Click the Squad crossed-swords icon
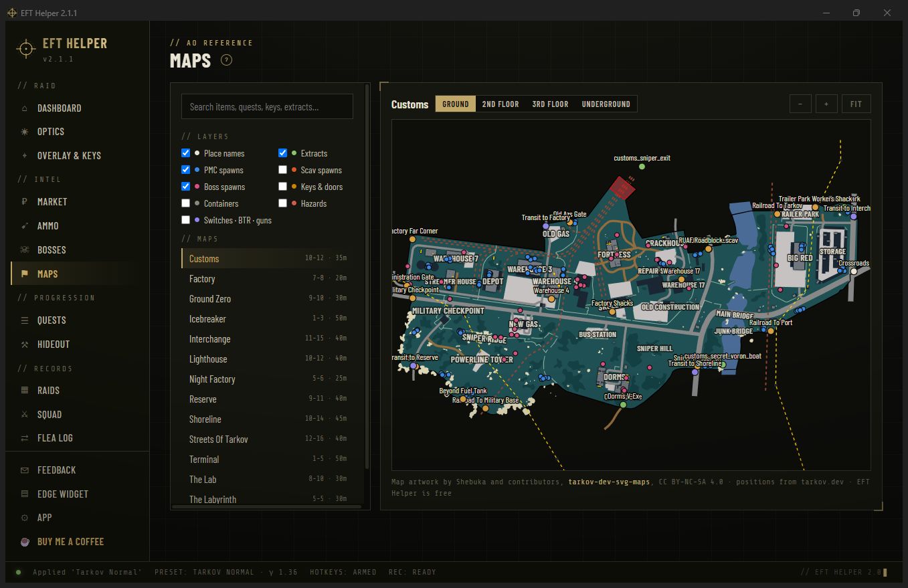908x588 pixels. (25, 415)
